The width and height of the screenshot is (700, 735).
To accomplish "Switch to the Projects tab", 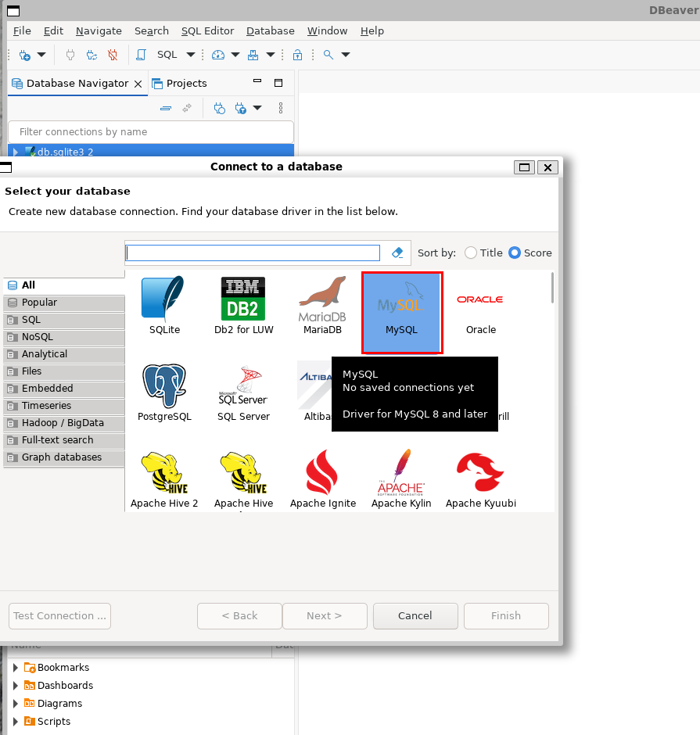I will pyautogui.click(x=180, y=84).
